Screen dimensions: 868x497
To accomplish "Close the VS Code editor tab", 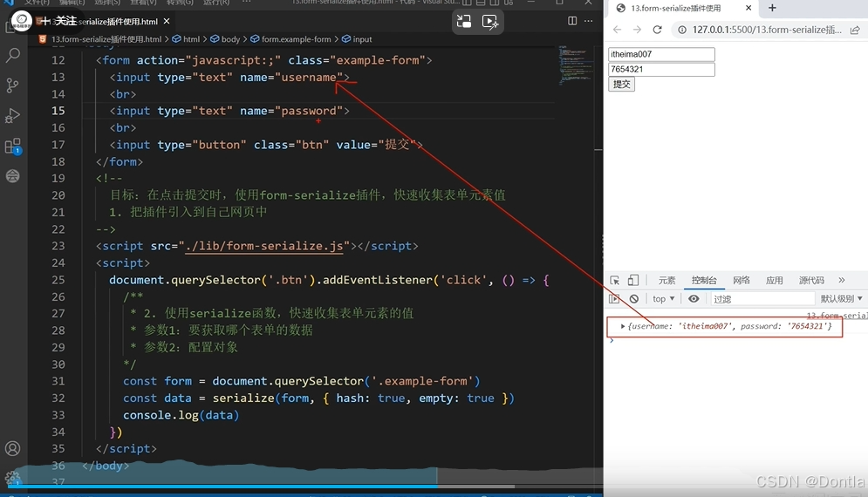I will (x=166, y=21).
